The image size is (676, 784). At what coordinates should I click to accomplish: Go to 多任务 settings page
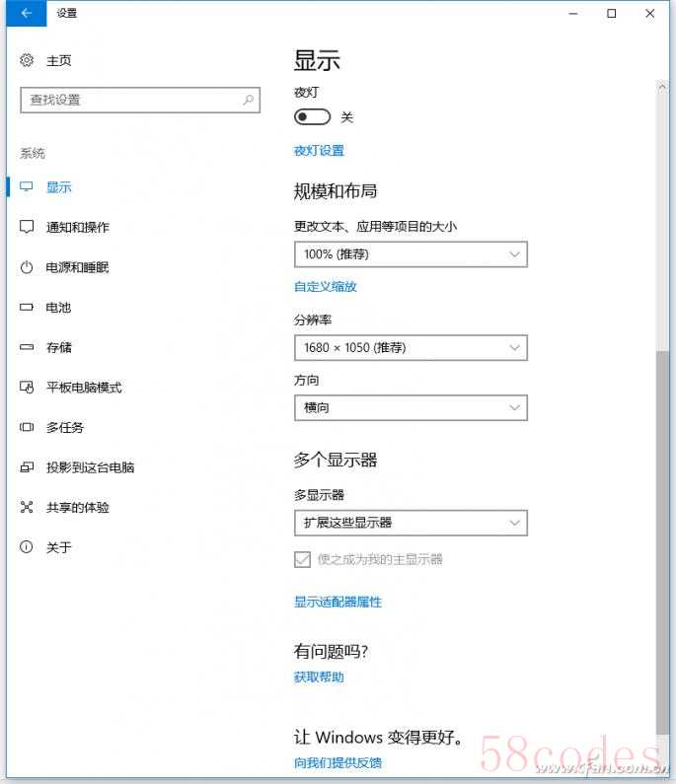pyautogui.click(x=65, y=427)
